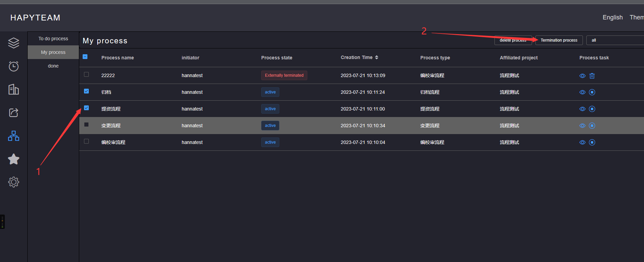
Task: Open the workflow hierarchy sidebar icon
Action: (14, 136)
